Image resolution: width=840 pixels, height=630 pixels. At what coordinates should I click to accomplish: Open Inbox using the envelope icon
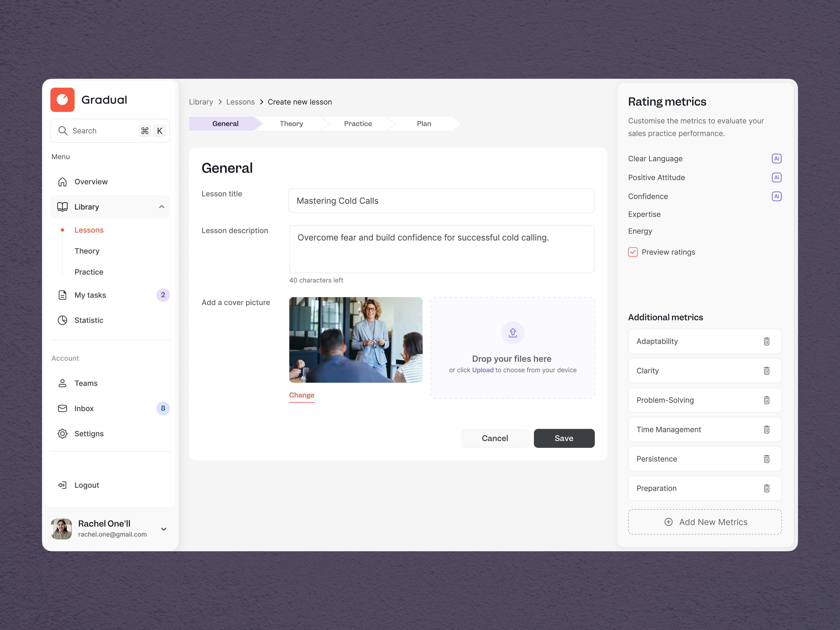pyautogui.click(x=63, y=408)
